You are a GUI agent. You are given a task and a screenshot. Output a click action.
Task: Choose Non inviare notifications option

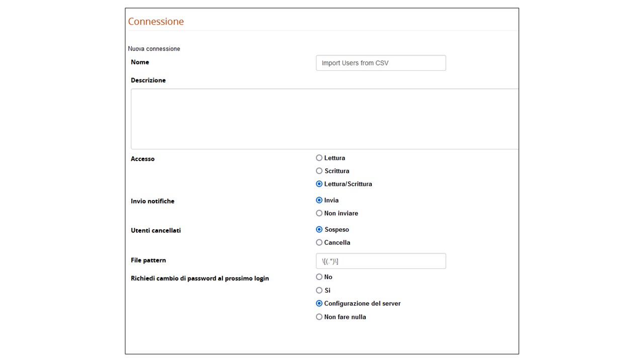click(319, 213)
